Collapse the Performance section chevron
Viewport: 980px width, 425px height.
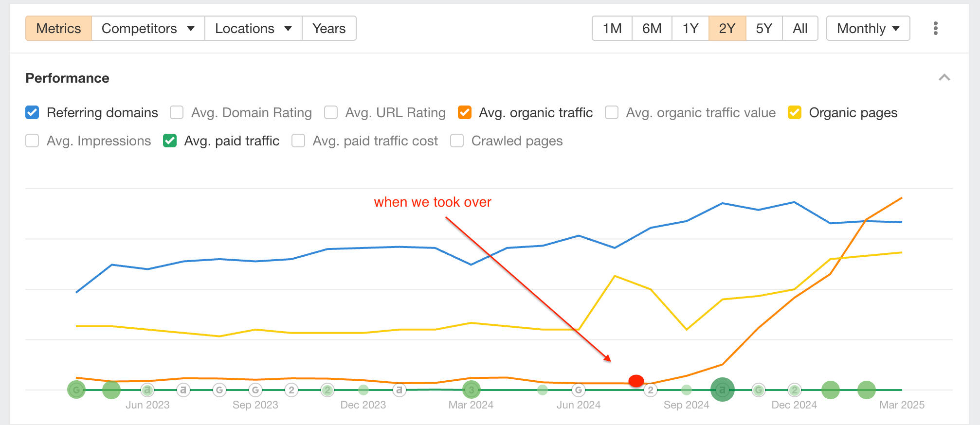coord(944,77)
